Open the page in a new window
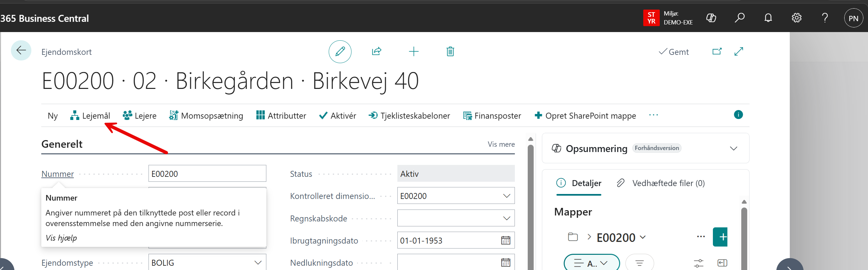 pyautogui.click(x=717, y=51)
